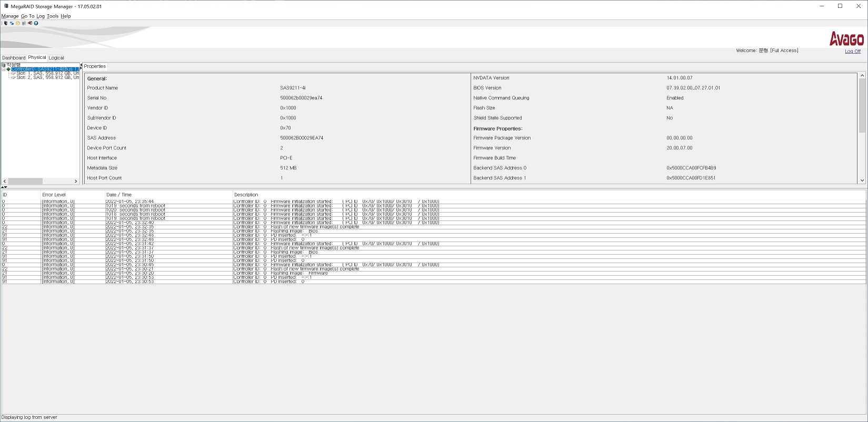Open help via the blue question mark icon

click(x=36, y=23)
